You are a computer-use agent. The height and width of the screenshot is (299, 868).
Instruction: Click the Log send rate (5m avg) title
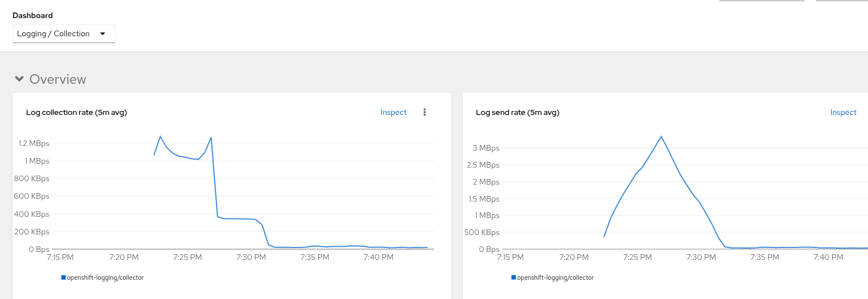click(x=518, y=113)
